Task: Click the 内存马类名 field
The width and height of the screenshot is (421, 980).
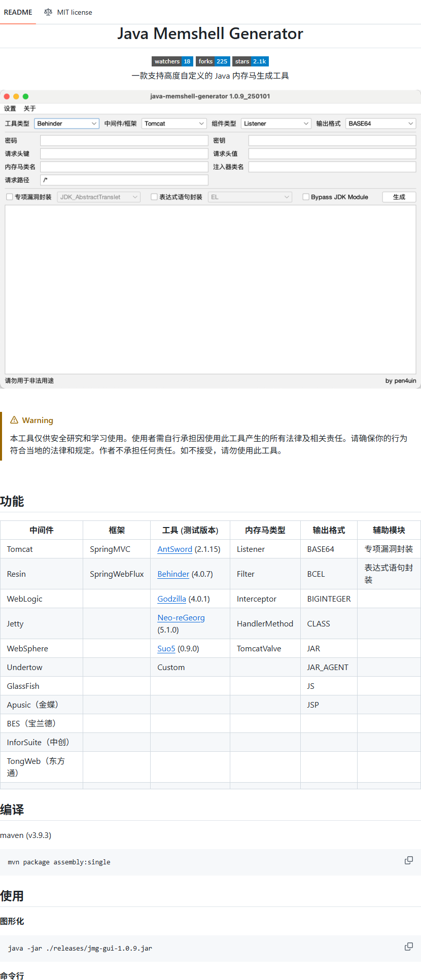Action: coord(124,167)
